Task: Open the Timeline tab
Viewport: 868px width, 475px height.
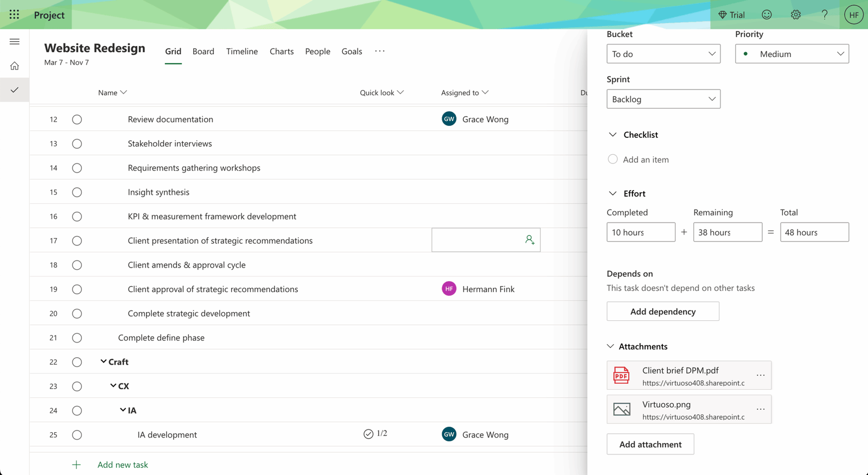Action: coord(242,51)
